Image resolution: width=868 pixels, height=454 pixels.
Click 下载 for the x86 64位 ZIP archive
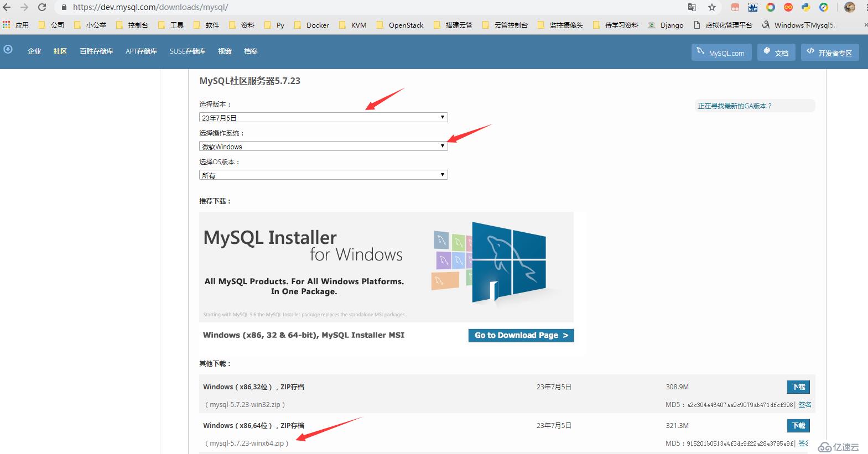point(798,425)
